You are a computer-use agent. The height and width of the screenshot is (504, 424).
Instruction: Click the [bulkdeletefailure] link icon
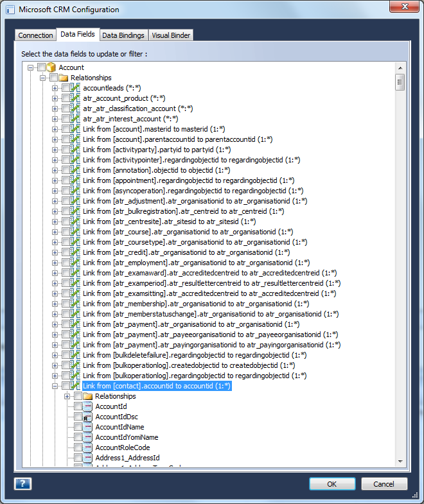tap(76, 355)
